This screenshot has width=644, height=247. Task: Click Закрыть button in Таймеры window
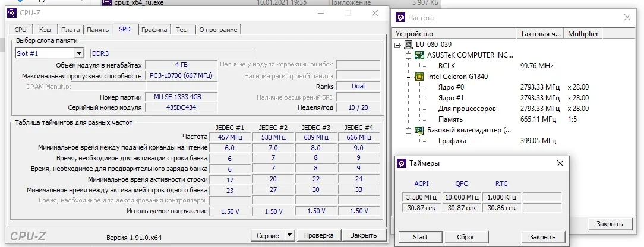click(542, 237)
